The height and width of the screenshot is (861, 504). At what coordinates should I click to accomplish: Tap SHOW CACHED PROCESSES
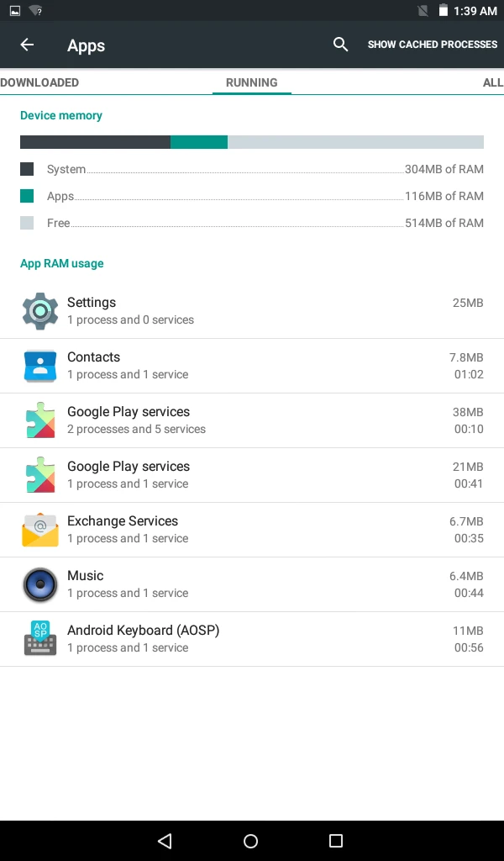click(432, 44)
